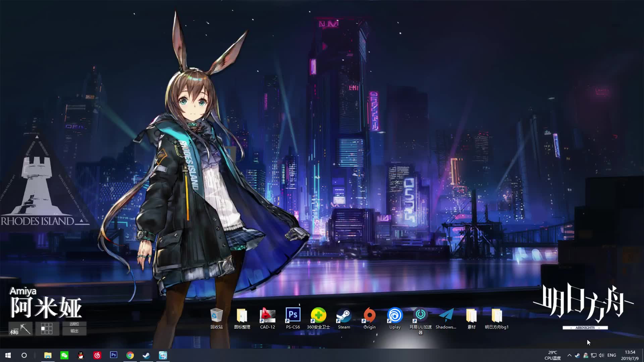The width and height of the screenshot is (644, 362).
Task: Open the 明日方舟bg1 folder on desktop
Action: tap(497, 318)
